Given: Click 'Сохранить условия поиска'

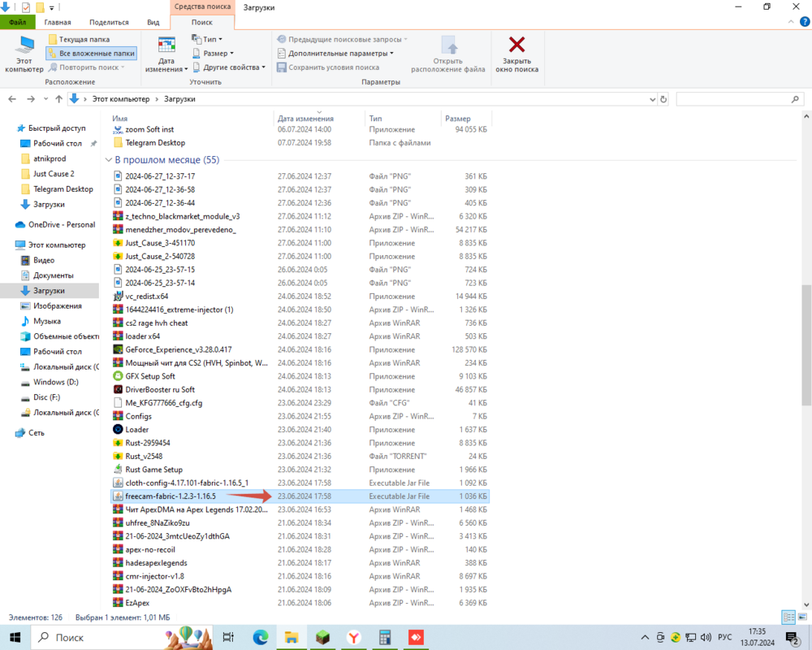Looking at the screenshot, I should 328,67.
